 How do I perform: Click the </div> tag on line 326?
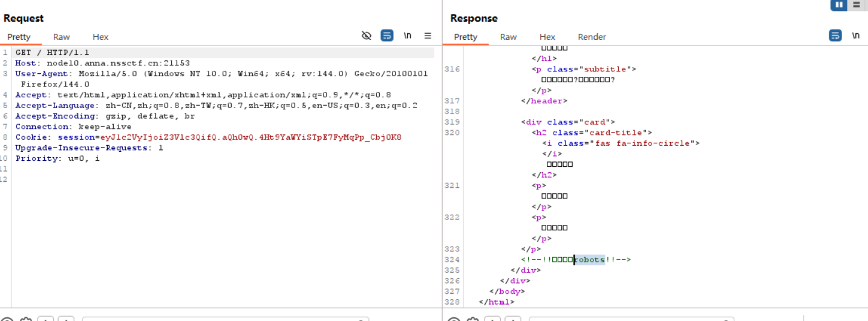pos(515,280)
